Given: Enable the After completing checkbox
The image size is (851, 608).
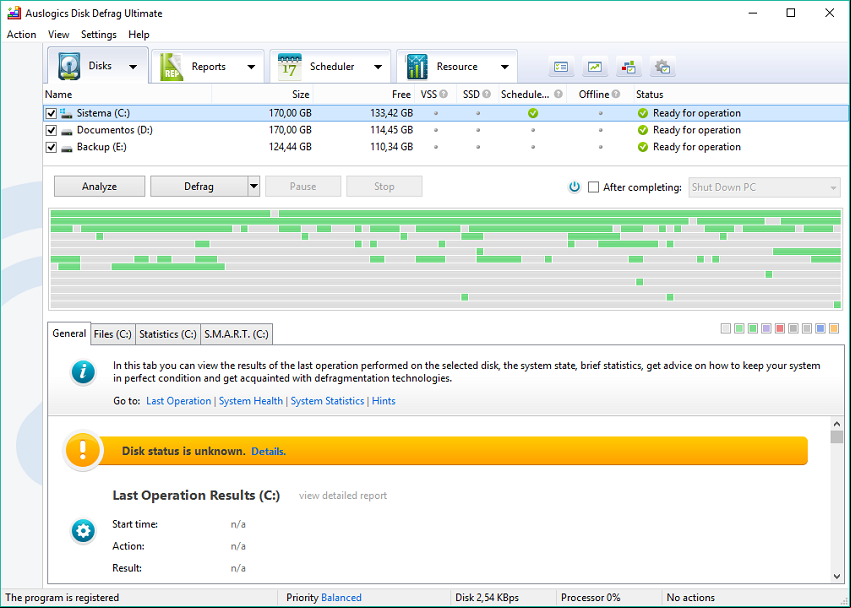Looking at the screenshot, I should tap(594, 187).
